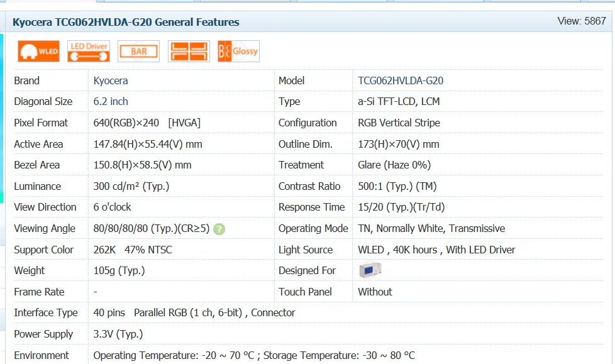Click the View: 5867 counter

[582, 21]
